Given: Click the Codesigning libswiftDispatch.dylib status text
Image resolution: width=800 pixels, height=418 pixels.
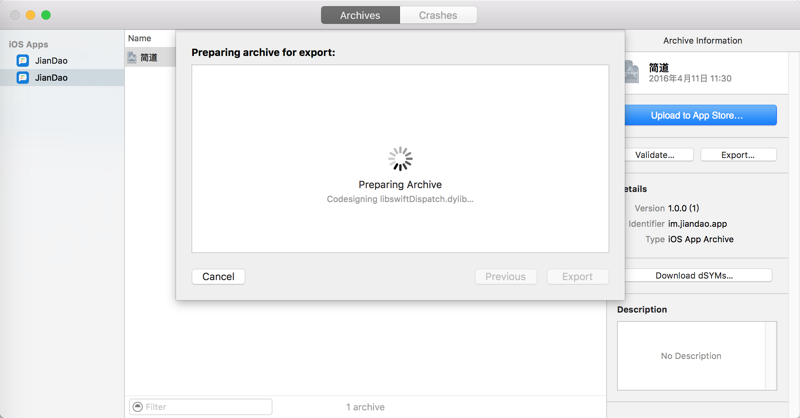Looking at the screenshot, I should [400, 199].
